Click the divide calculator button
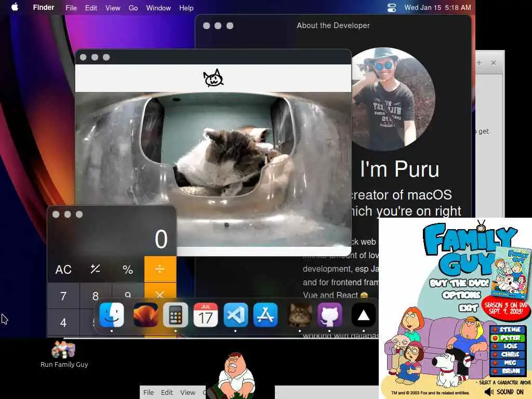The height and width of the screenshot is (399, 532). click(x=160, y=270)
